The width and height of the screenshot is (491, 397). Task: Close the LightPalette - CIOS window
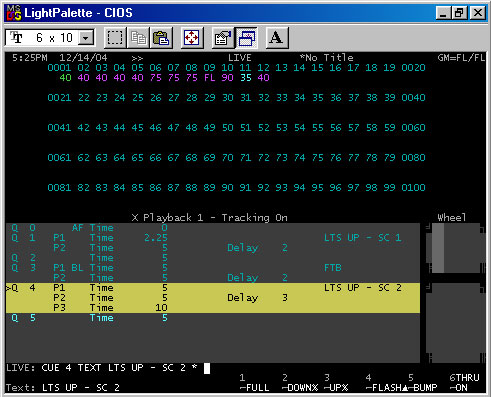point(478,13)
